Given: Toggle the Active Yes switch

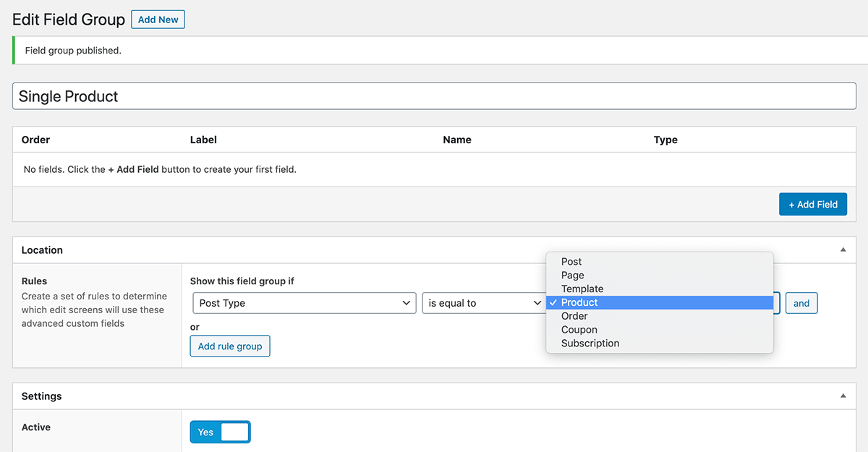Looking at the screenshot, I should click(220, 432).
